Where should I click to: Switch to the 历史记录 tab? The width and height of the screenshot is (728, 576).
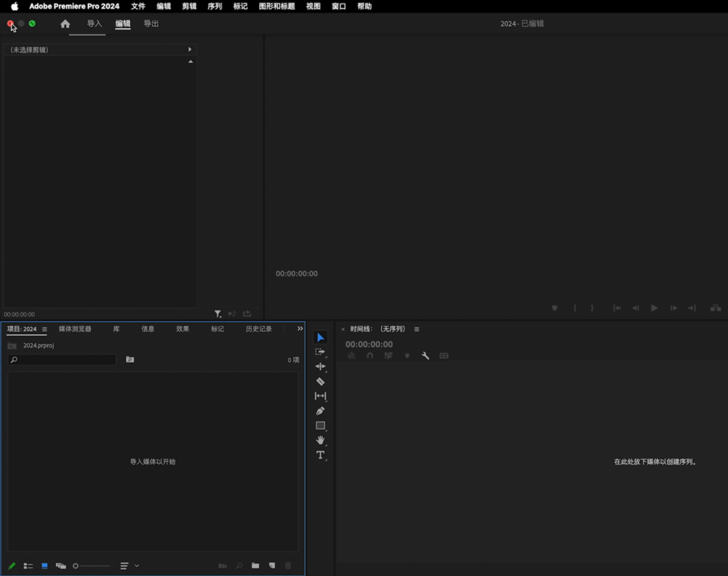259,329
